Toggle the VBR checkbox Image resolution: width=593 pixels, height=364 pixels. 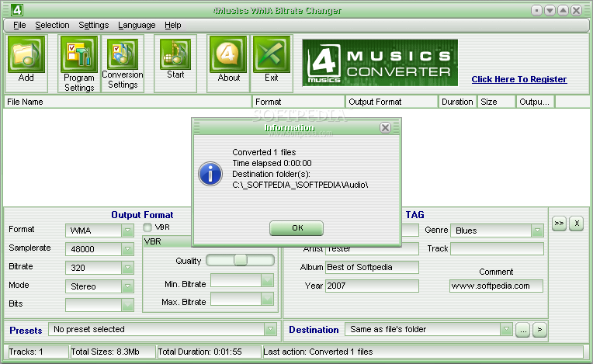pos(147,227)
